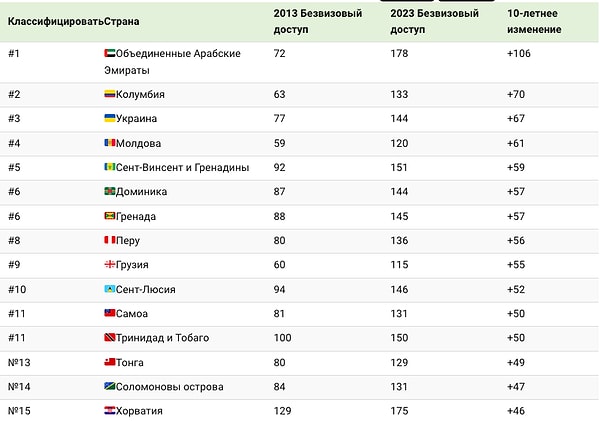Click the Saint Lucia flag icon
Viewport: 600px width, 421px height.
pos(110,289)
